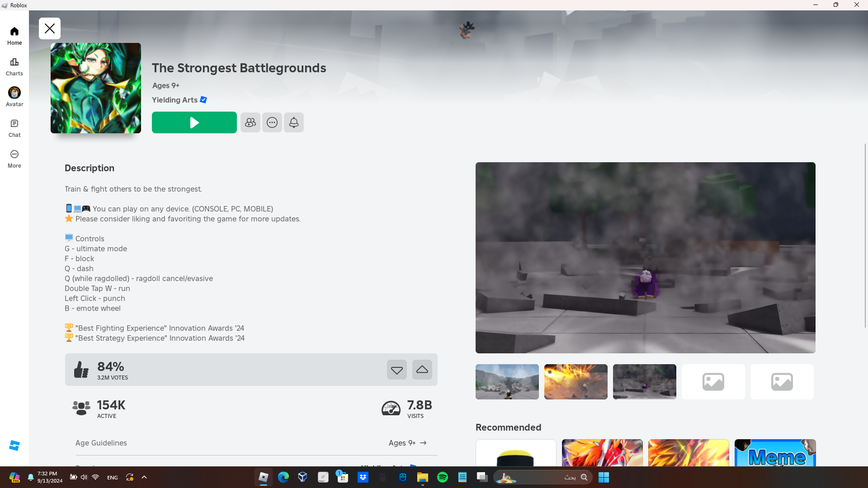
Task: Click the large media preview image
Action: point(646,258)
